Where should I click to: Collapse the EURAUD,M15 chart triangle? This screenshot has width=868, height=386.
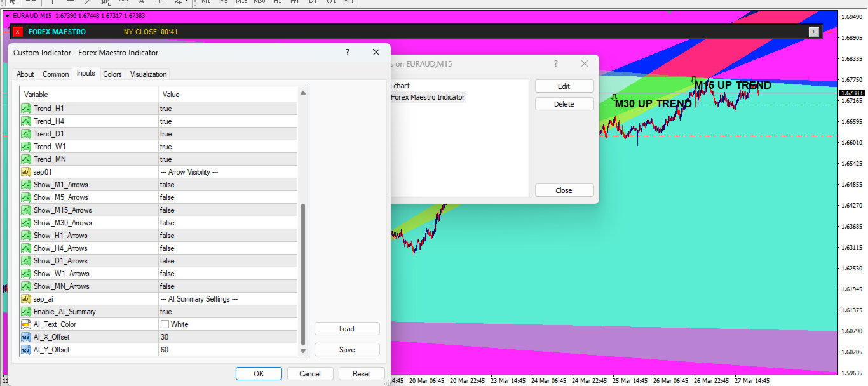point(7,15)
